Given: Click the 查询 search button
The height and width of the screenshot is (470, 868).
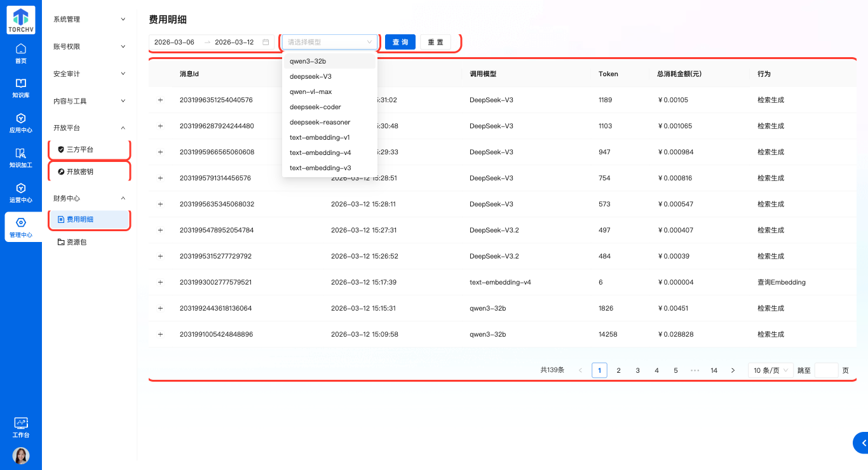Looking at the screenshot, I should [400, 42].
